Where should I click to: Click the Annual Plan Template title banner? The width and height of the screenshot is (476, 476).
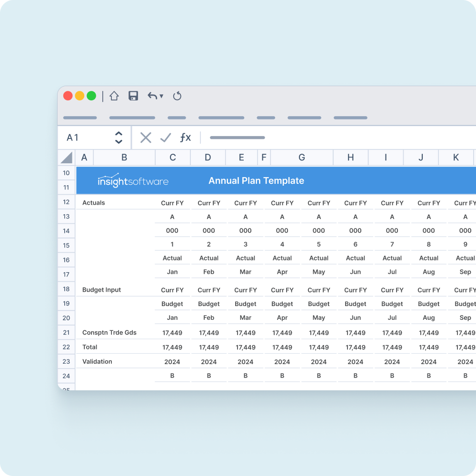click(257, 181)
